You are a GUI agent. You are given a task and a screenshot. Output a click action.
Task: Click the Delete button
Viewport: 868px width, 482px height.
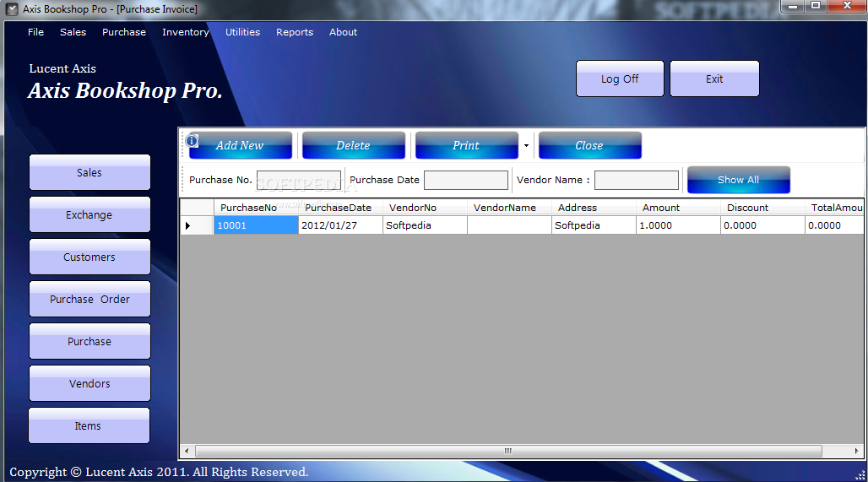(353, 145)
